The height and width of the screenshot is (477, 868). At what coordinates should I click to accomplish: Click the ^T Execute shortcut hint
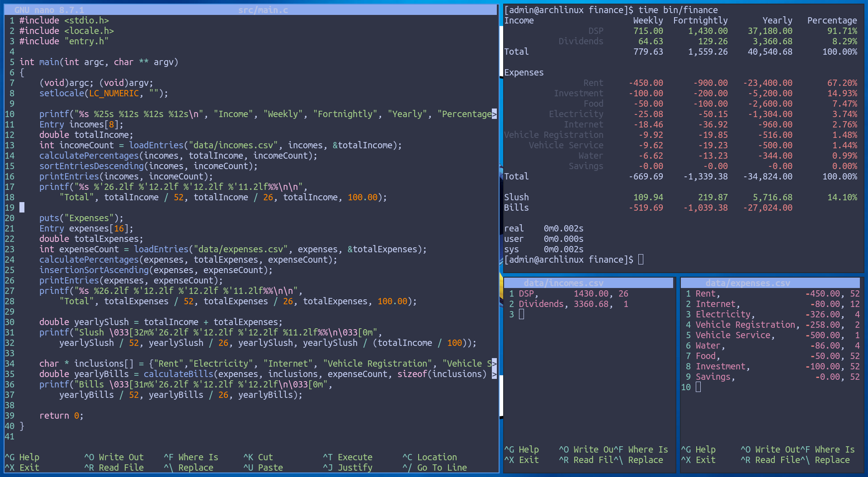[x=348, y=457]
